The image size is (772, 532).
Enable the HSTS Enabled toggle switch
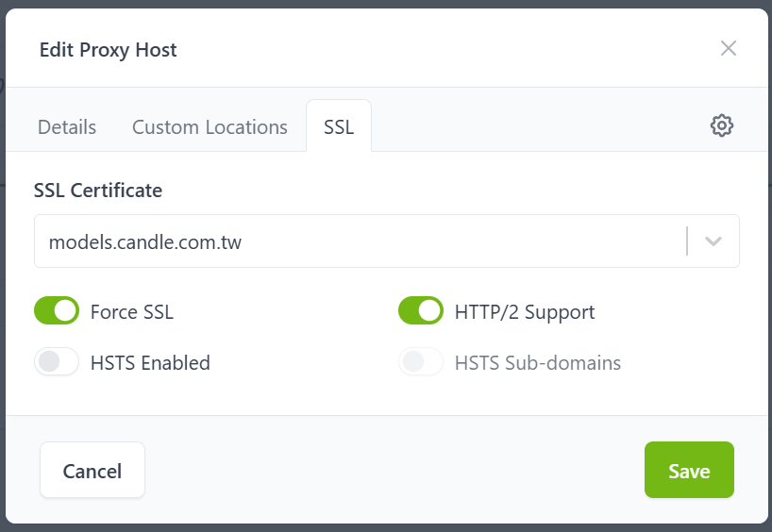[x=57, y=362]
